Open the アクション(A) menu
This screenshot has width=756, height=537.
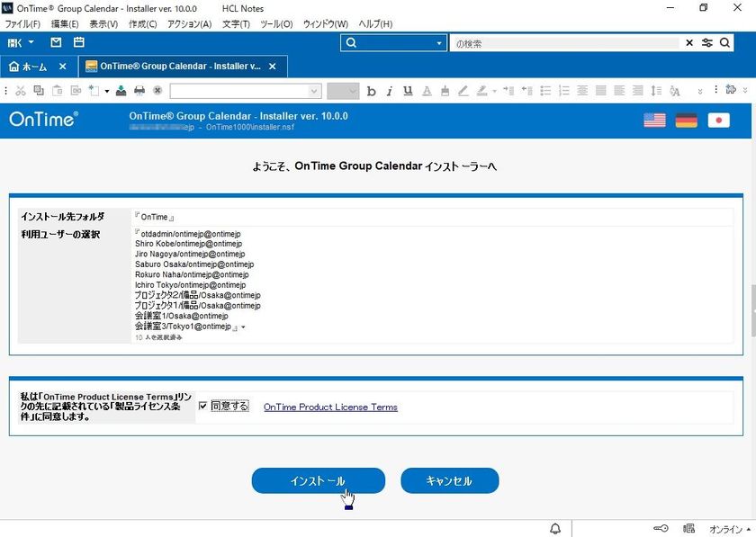(x=190, y=23)
